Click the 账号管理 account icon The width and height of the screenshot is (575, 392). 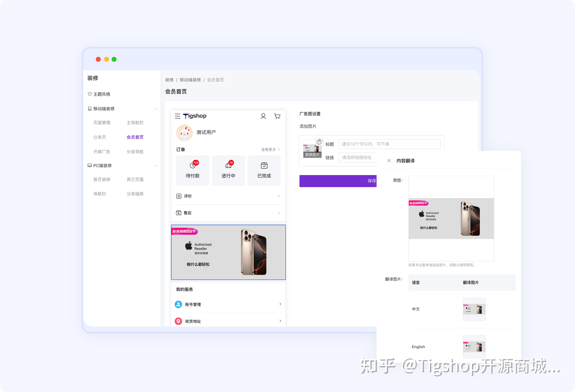pyautogui.click(x=178, y=304)
